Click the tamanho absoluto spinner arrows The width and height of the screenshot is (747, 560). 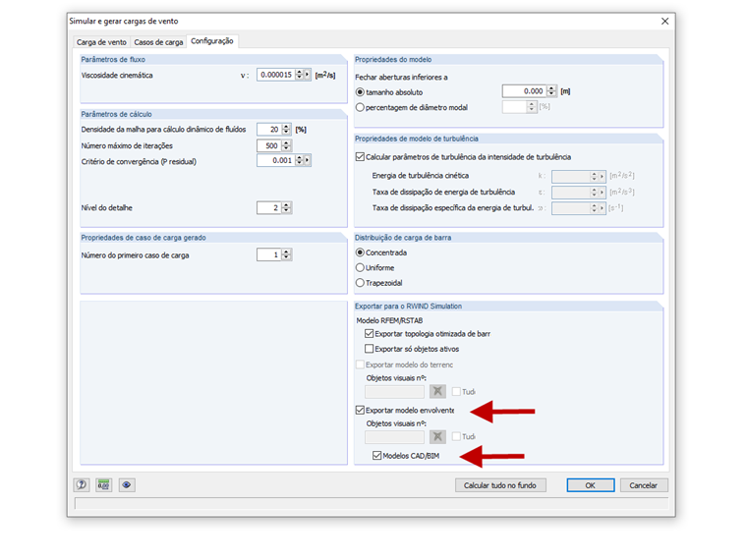coord(551,91)
